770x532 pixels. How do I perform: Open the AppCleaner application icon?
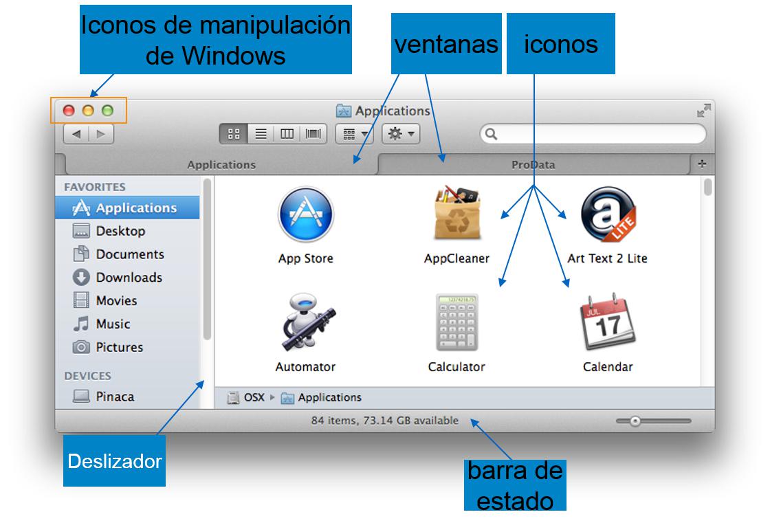(457, 212)
